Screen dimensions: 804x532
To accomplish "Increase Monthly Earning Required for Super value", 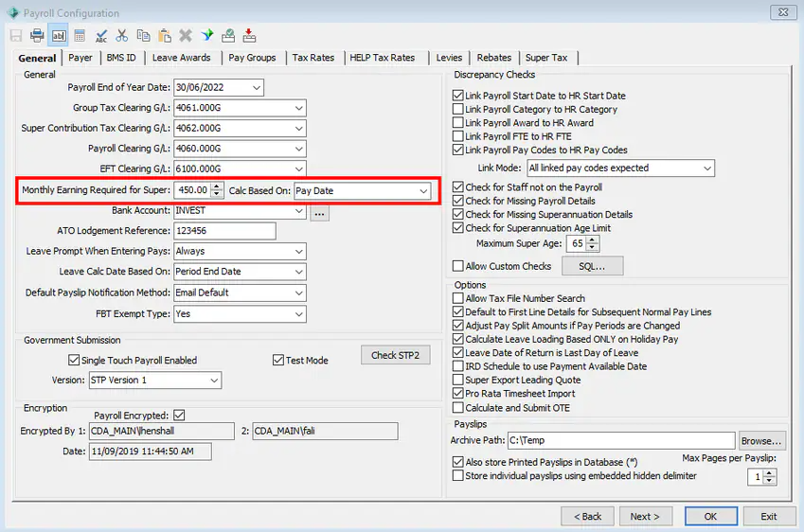I will coord(218,186).
